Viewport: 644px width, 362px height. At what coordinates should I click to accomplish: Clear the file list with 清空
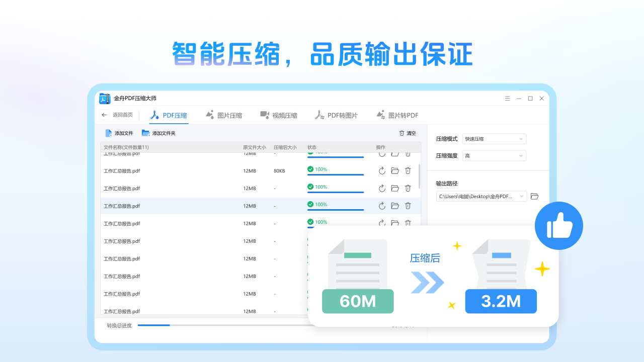407,133
